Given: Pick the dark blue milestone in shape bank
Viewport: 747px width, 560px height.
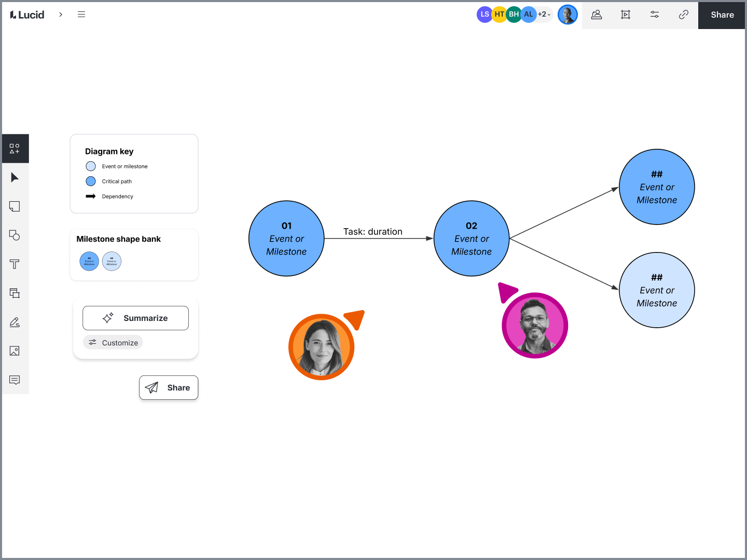Looking at the screenshot, I should tap(89, 261).
